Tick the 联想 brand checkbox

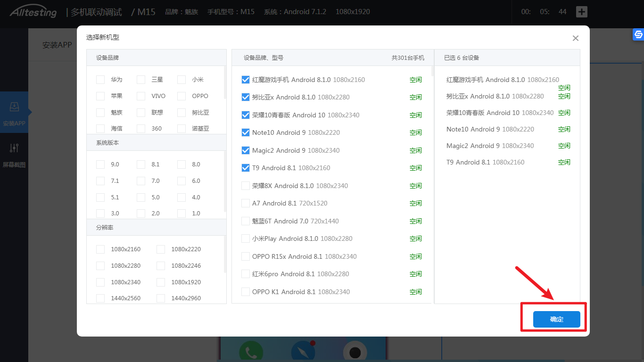[x=141, y=113]
